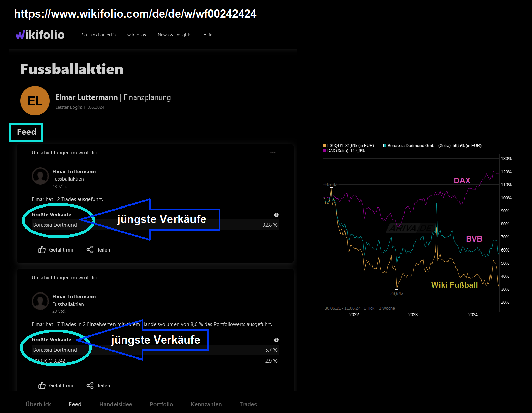The height and width of the screenshot is (413, 532).
Task: Share the 20 Std. post via Teilen
Action: (99, 385)
